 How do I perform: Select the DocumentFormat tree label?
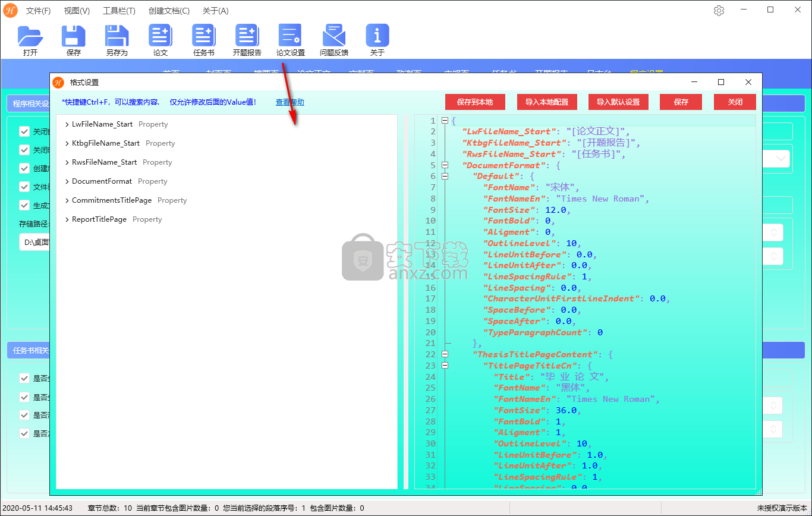(x=102, y=181)
